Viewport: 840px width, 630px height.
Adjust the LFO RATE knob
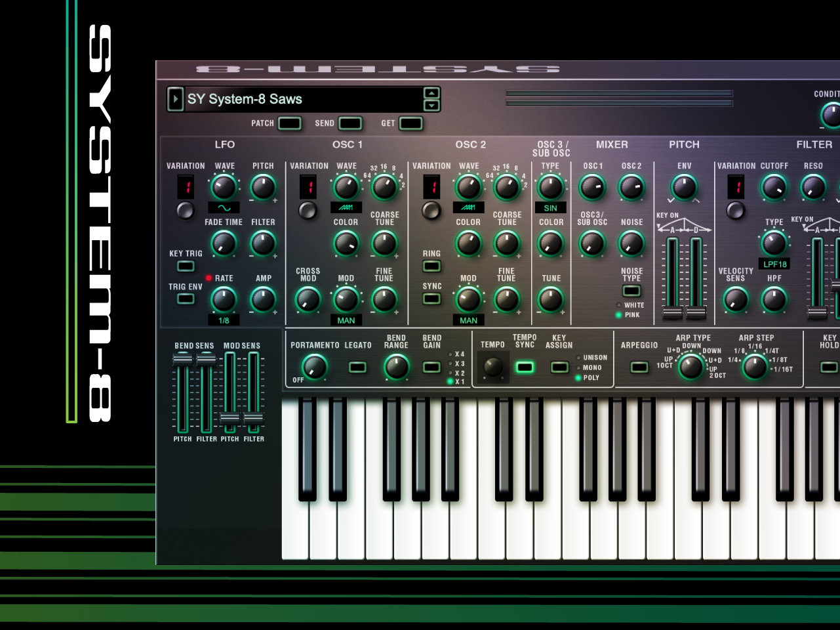(x=224, y=300)
